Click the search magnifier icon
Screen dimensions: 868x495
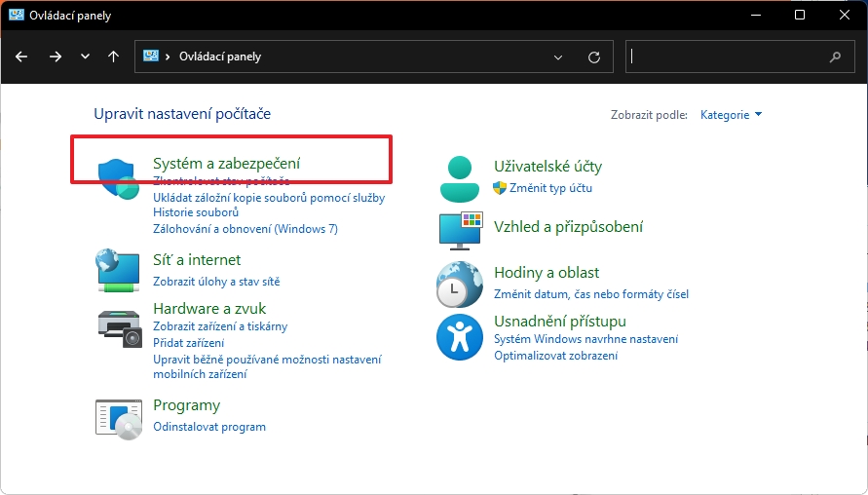tap(835, 57)
